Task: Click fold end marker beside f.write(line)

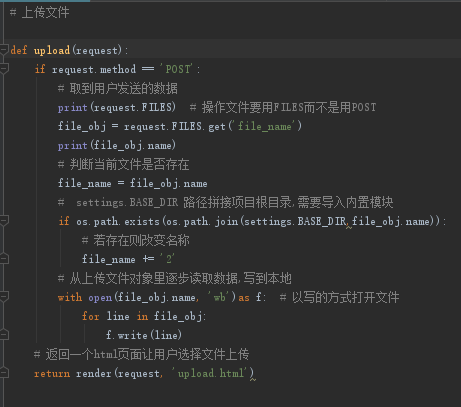Action: tap(4, 335)
